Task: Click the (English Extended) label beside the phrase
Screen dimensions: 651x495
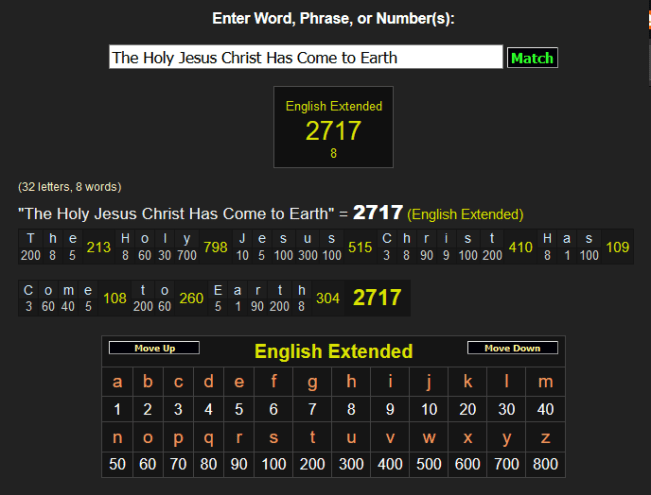Action: pos(465,214)
